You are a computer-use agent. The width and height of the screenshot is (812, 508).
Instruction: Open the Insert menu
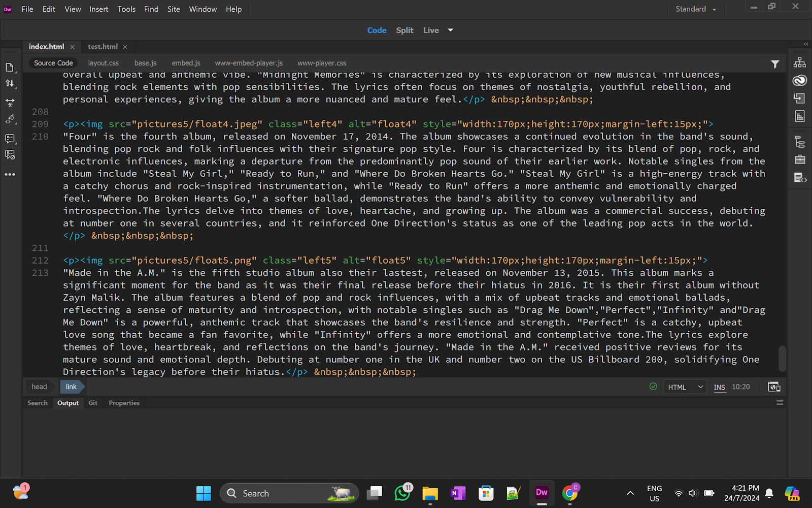tap(99, 9)
